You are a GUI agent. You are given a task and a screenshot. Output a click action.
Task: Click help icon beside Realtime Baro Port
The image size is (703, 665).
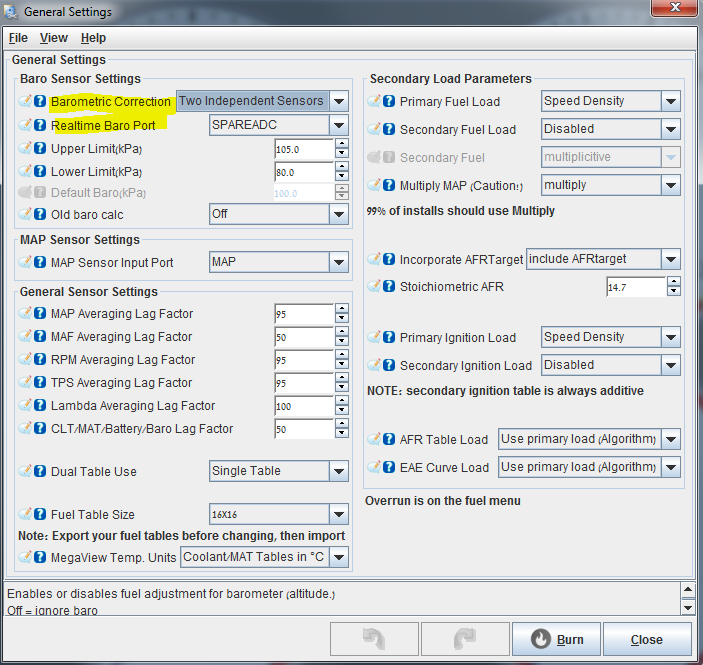(x=40, y=125)
